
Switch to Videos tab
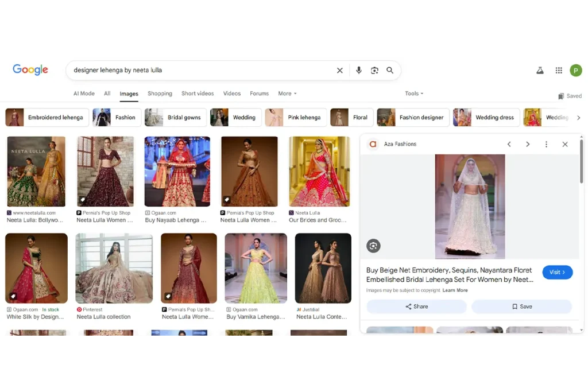(232, 94)
